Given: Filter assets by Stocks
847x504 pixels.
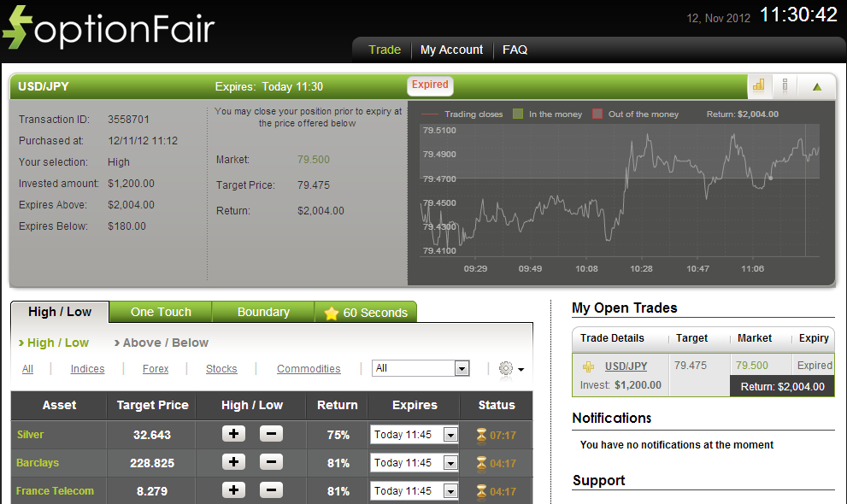Looking at the screenshot, I should pyautogui.click(x=221, y=368).
